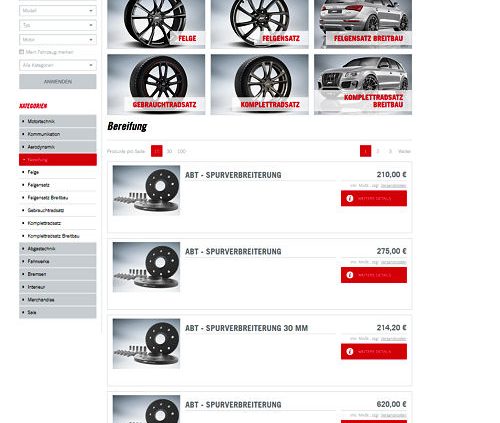
Task: Open the Felgensatz subcategory in sidebar
Action: pyautogui.click(x=58, y=185)
